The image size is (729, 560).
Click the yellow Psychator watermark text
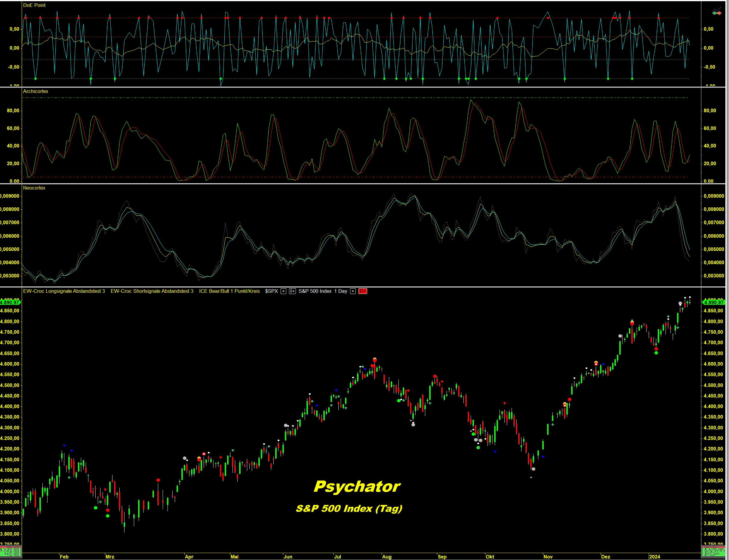(x=357, y=487)
